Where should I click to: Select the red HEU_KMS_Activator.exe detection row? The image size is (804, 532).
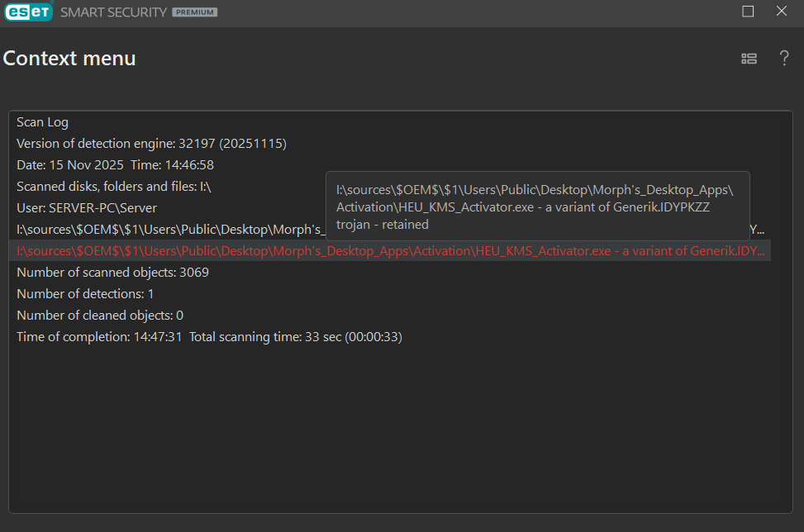pos(388,250)
